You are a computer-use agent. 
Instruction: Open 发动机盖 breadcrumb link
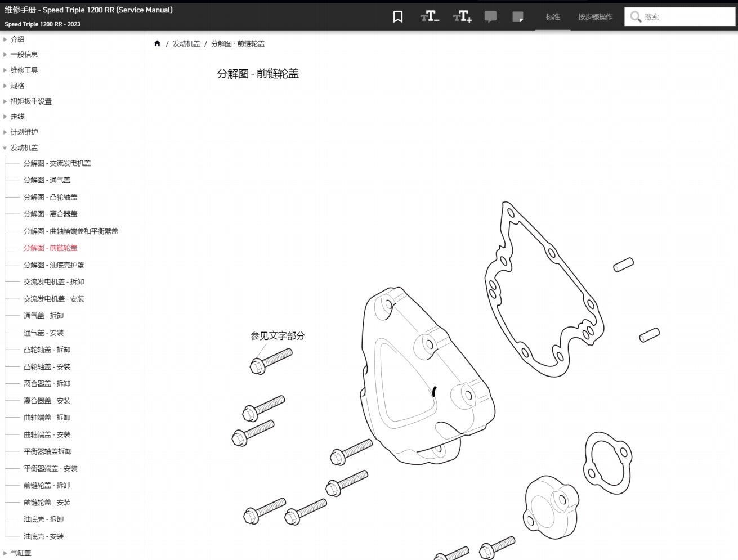[x=186, y=43]
